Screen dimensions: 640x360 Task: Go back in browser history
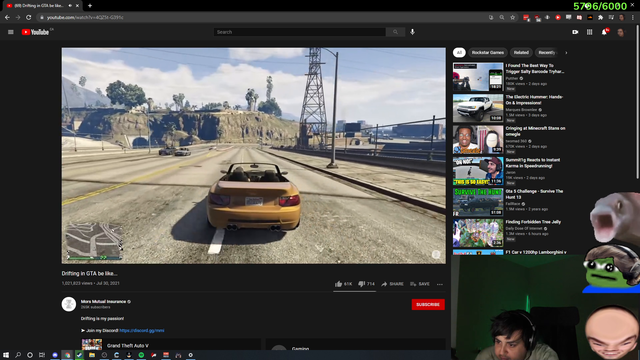[x=7, y=17]
